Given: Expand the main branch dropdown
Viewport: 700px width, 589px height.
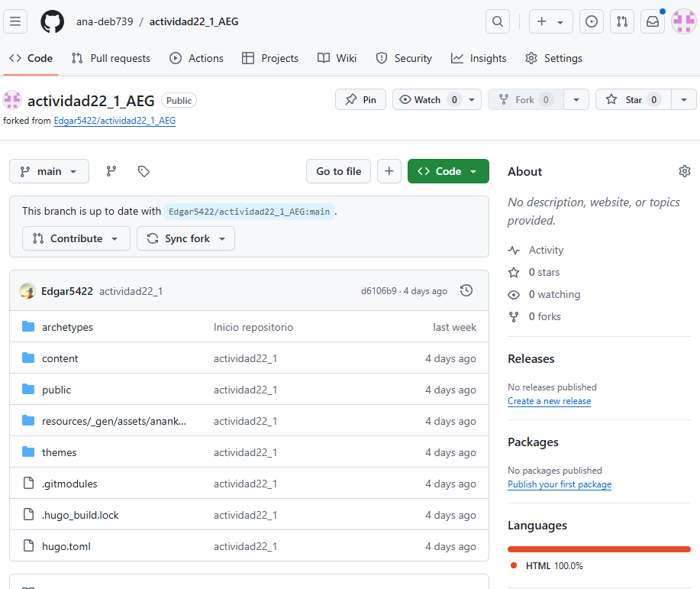Looking at the screenshot, I should (x=49, y=171).
